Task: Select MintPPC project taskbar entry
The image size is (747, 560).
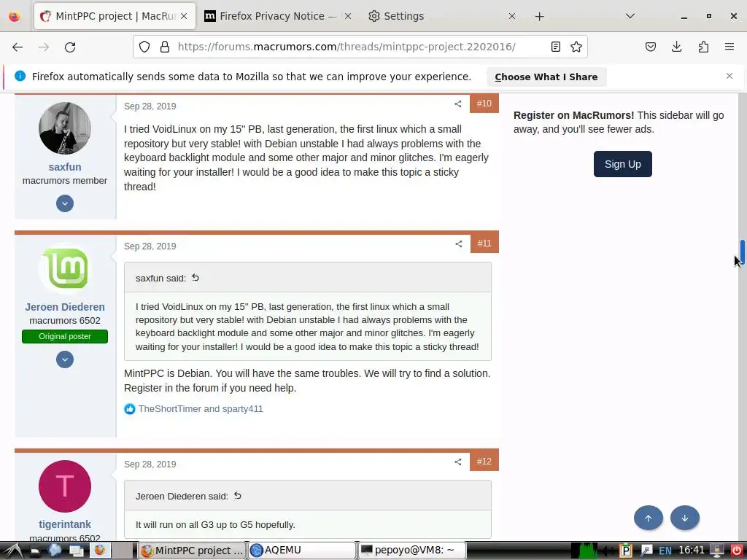Action: [192, 550]
